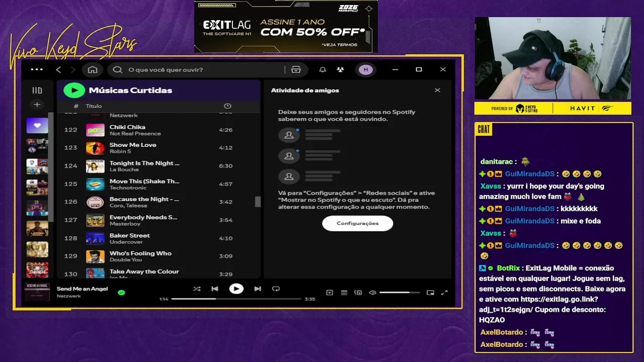Viewport: 644px width, 362px height.
Task: Click the magnifier search icon
Action: pyautogui.click(x=118, y=70)
